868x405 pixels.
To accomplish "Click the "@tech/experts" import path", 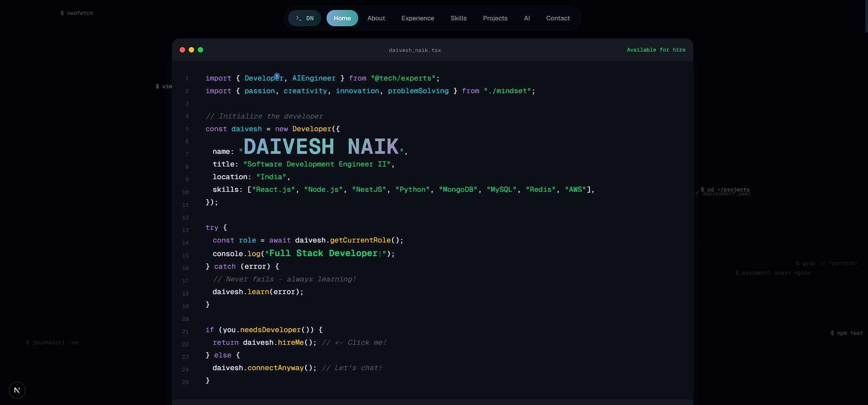I will tap(403, 78).
